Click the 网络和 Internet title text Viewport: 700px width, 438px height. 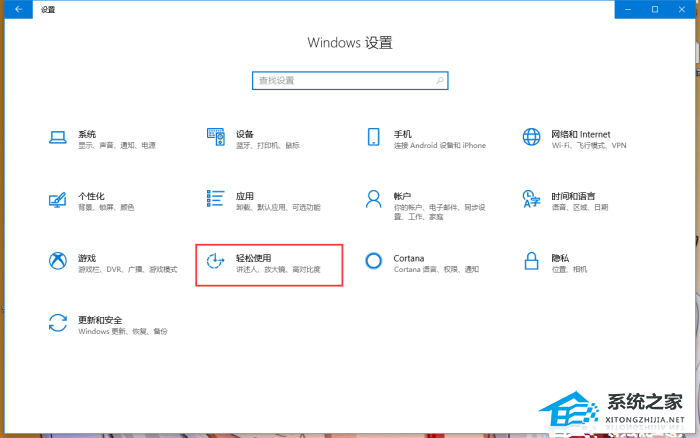[580, 134]
